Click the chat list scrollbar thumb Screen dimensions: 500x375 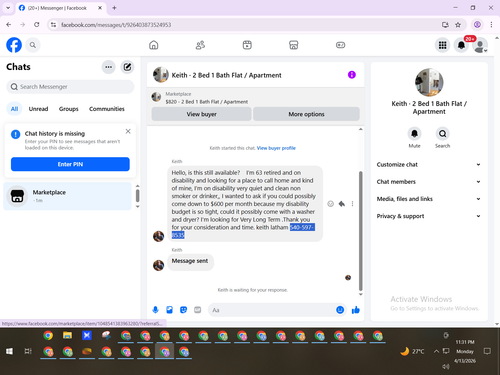click(137, 196)
